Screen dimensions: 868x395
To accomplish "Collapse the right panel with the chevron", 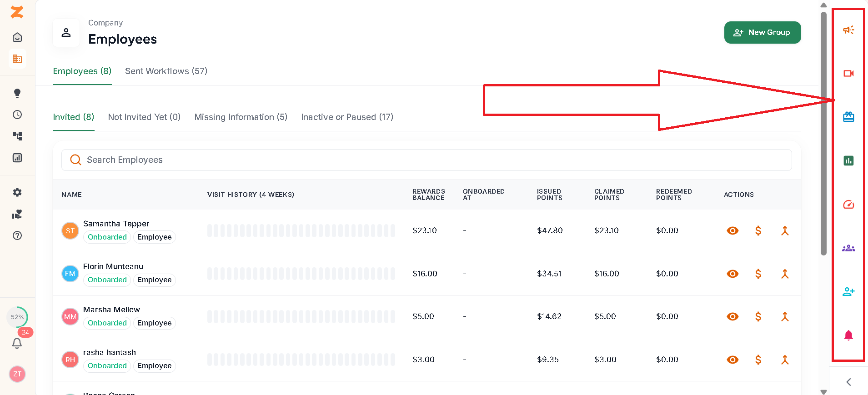I will coord(848,382).
